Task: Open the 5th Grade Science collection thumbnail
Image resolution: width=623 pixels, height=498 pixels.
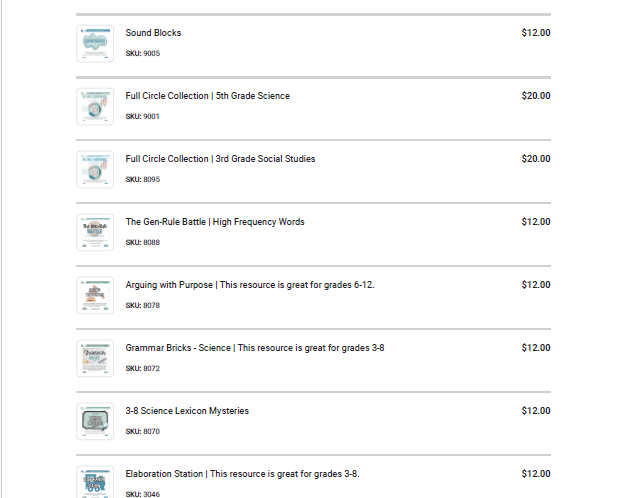Action: pyautogui.click(x=95, y=106)
